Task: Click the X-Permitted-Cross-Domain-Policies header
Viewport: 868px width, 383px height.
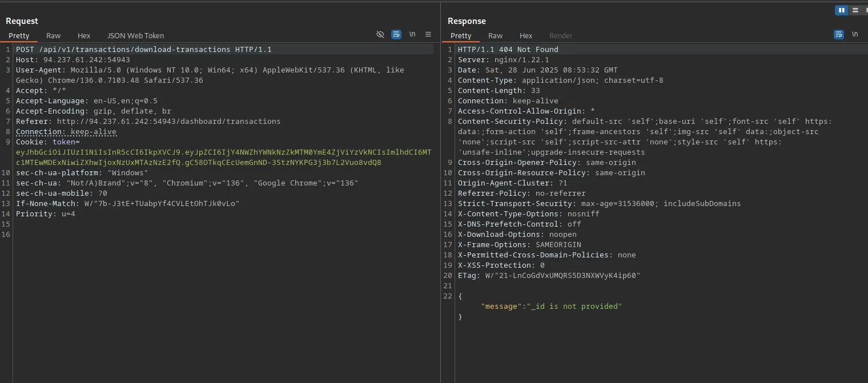Action: pos(547,255)
